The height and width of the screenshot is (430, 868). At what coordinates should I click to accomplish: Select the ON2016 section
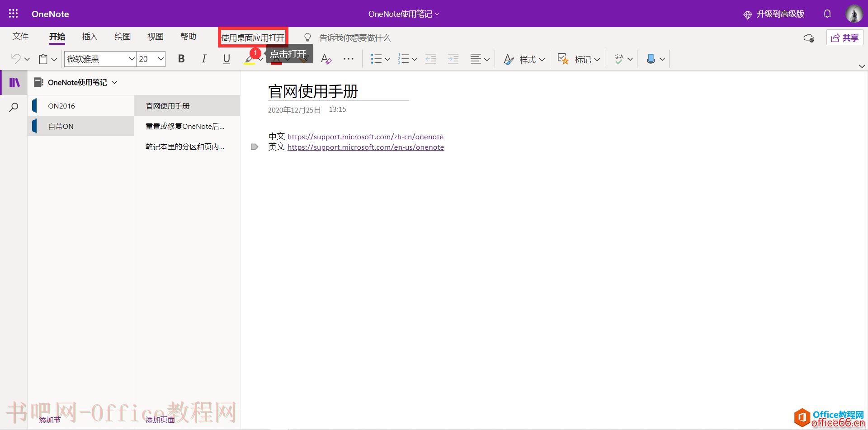(81, 106)
